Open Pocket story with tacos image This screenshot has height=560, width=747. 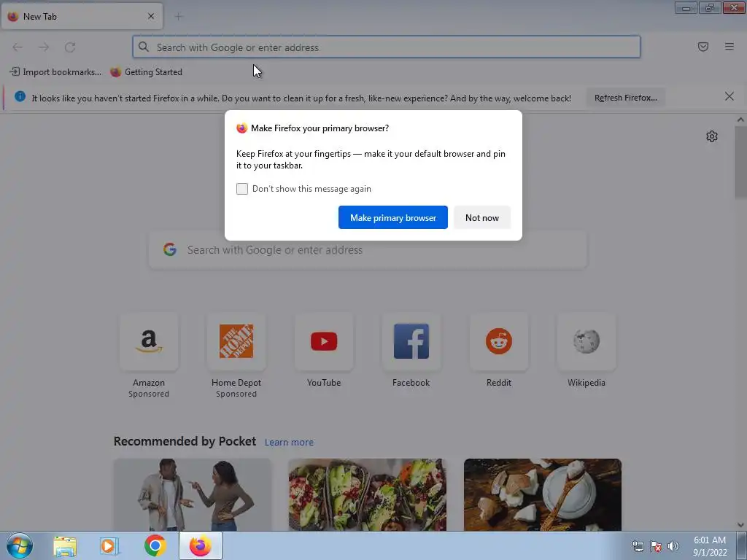tap(368, 494)
